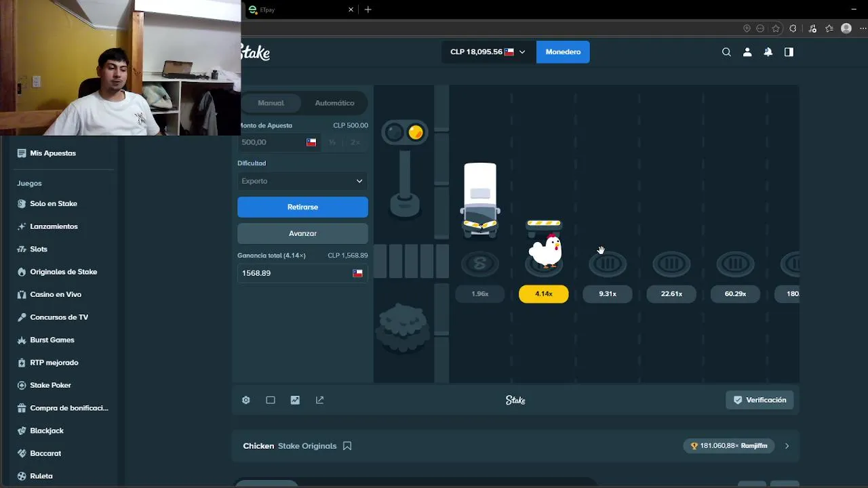
Task: Click the total profit field 1568.89
Action: (x=302, y=273)
